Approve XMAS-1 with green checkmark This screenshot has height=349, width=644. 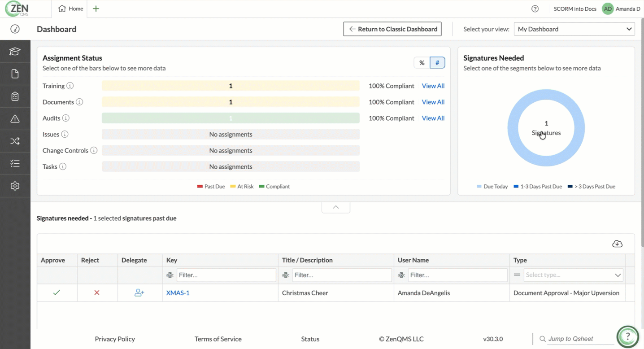point(57,292)
